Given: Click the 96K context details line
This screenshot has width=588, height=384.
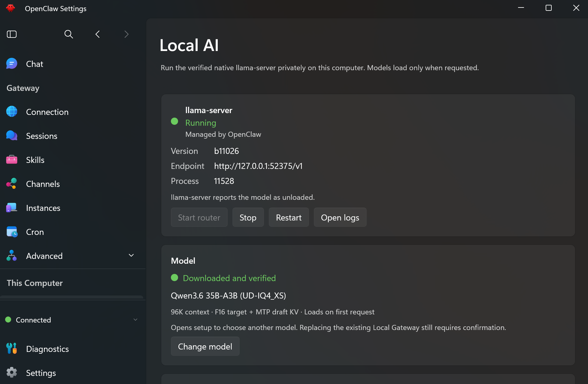Looking at the screenshot, I should pyautogui.click(x=272, y=312).
